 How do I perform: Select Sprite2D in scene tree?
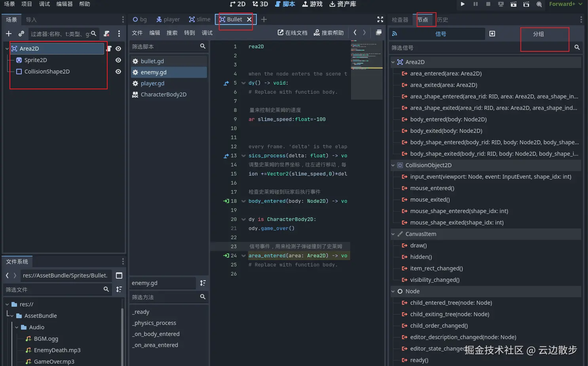tap(36, 60)
